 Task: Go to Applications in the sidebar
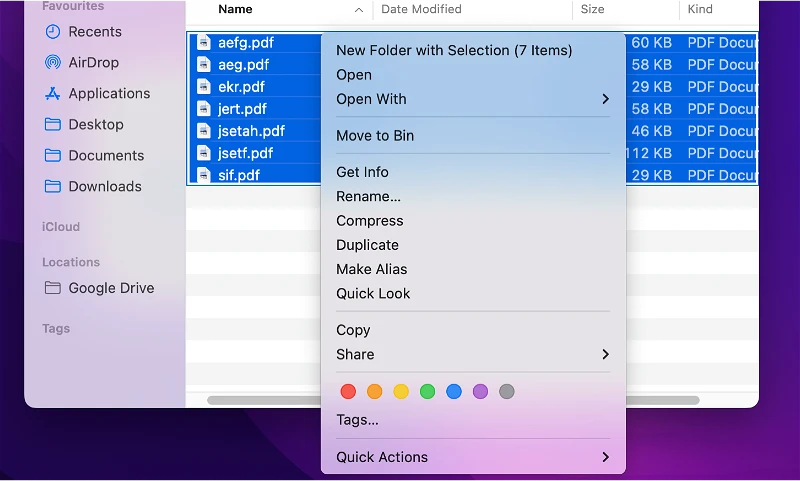tap(109, 94)
